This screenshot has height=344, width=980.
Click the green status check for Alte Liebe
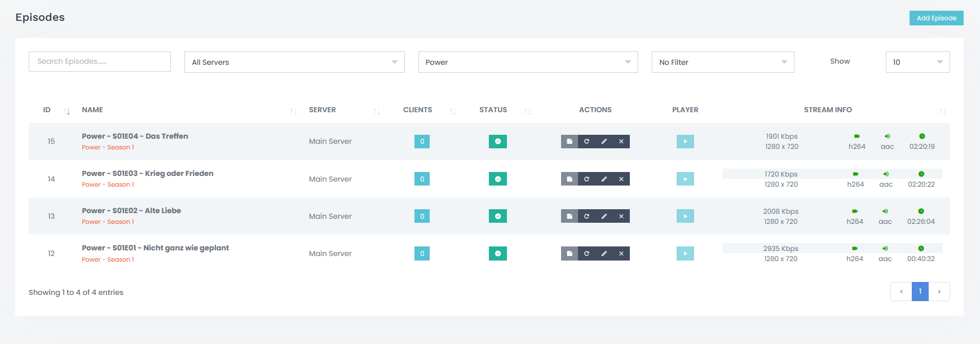[x=497, y=216]
